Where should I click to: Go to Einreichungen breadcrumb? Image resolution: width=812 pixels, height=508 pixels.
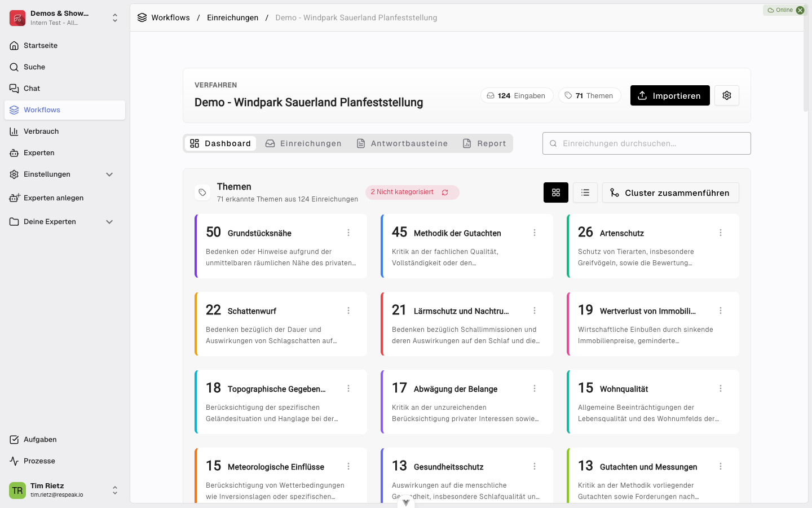pos(232,17)
